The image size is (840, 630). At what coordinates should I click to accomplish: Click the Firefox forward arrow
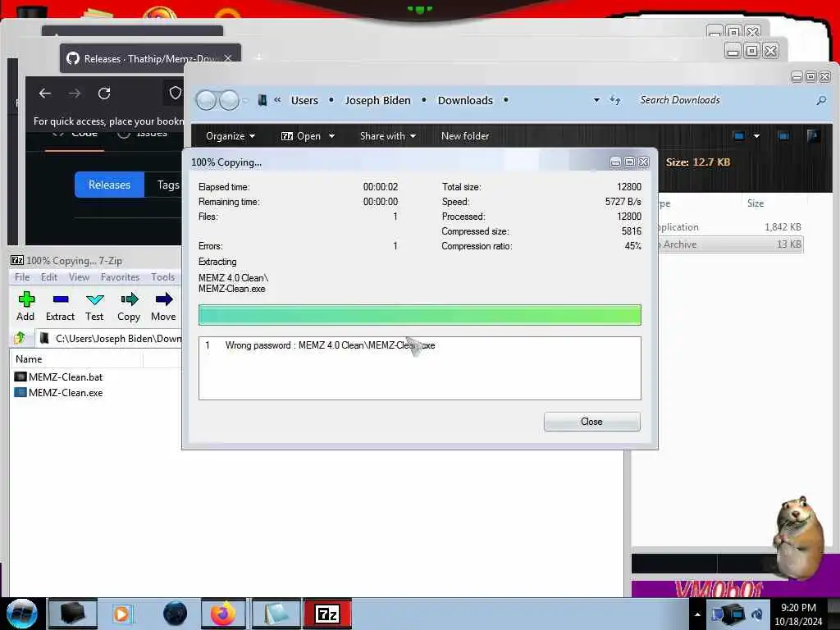click(75, 94)
